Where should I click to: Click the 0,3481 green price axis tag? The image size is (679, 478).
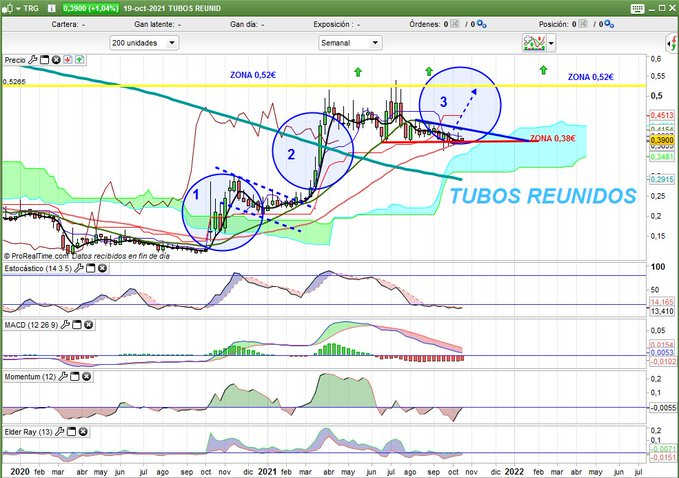pyautogui.click(x=663, y=156)
